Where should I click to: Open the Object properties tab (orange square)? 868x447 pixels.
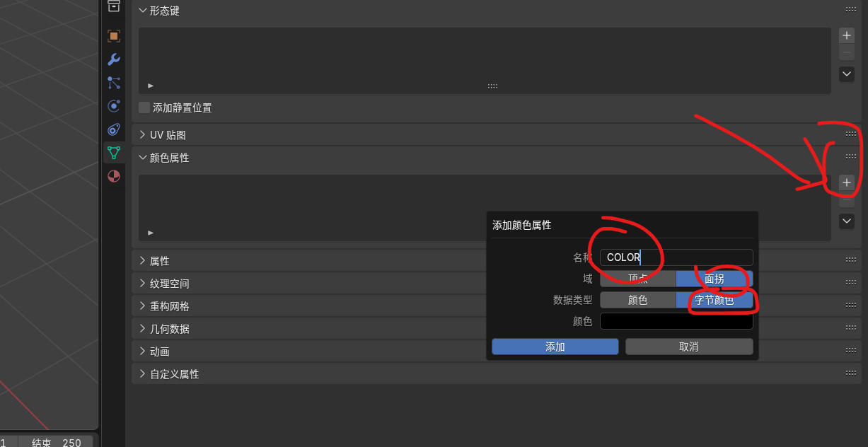(x=113, y=36)
